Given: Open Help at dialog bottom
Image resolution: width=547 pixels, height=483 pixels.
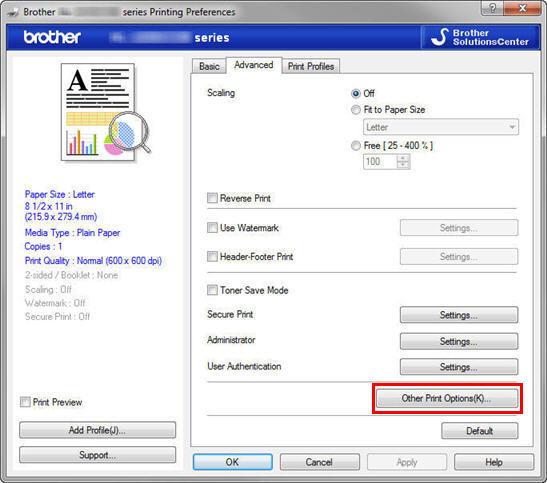Looking at the screenshot, I should click(494, 462).
